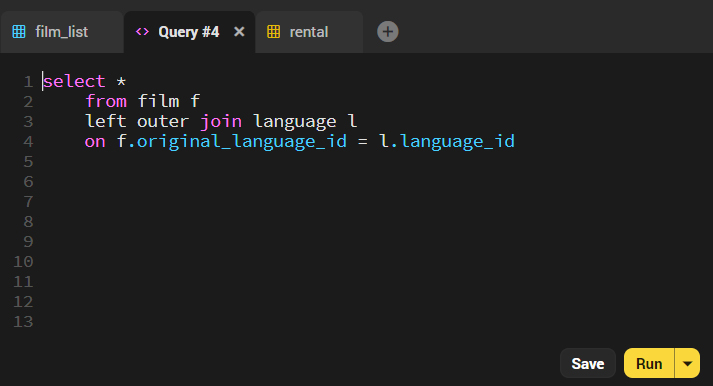Viewport: 713px width, 386px height.
Task: Add a new tab with the plus icon
Action: point(388,32)
